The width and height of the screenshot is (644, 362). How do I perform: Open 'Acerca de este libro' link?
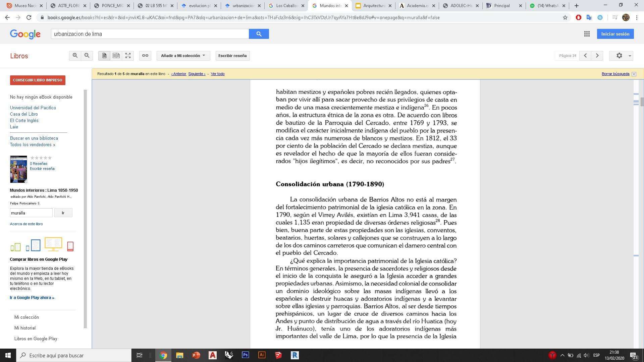tap(26, 224)
